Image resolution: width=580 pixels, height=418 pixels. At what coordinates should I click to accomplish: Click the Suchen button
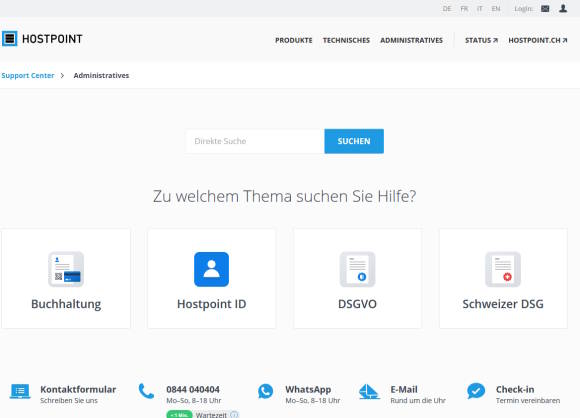coord(354,141)
